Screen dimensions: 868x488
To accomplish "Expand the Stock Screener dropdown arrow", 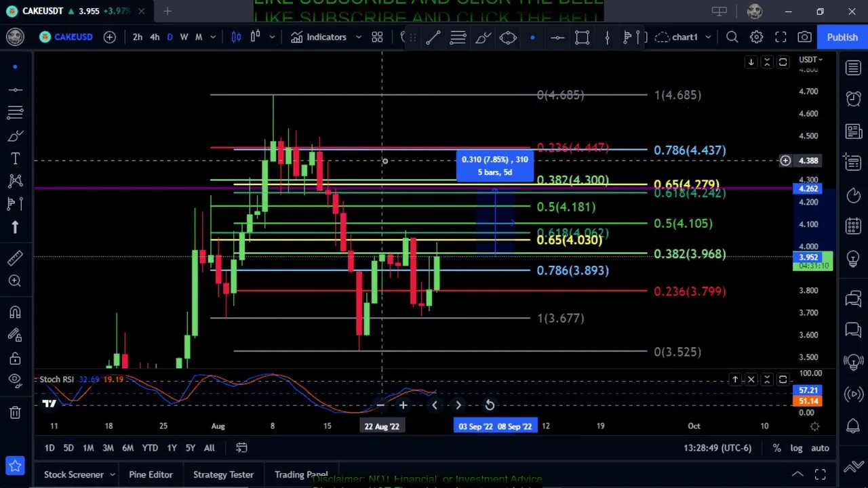I will click(x=113, y=474).
